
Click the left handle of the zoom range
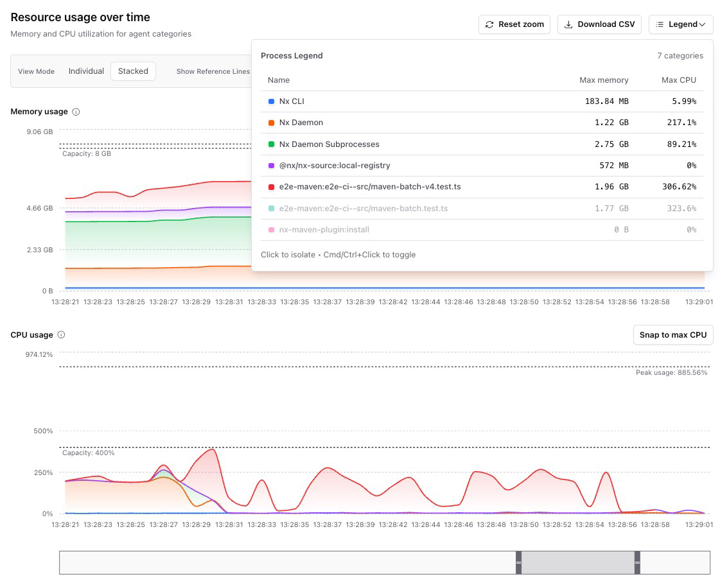(518, 562)
